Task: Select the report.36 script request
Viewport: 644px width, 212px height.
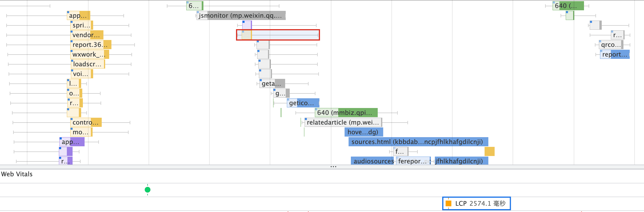Action: 91,45
